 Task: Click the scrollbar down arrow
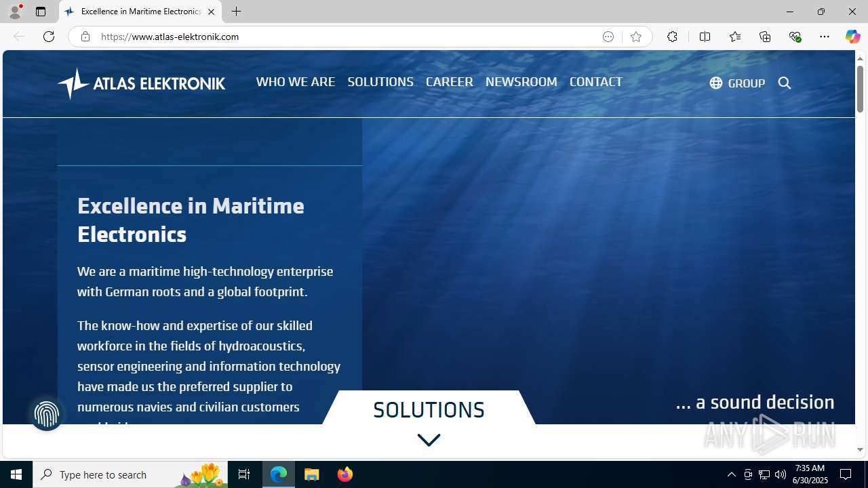860,450
